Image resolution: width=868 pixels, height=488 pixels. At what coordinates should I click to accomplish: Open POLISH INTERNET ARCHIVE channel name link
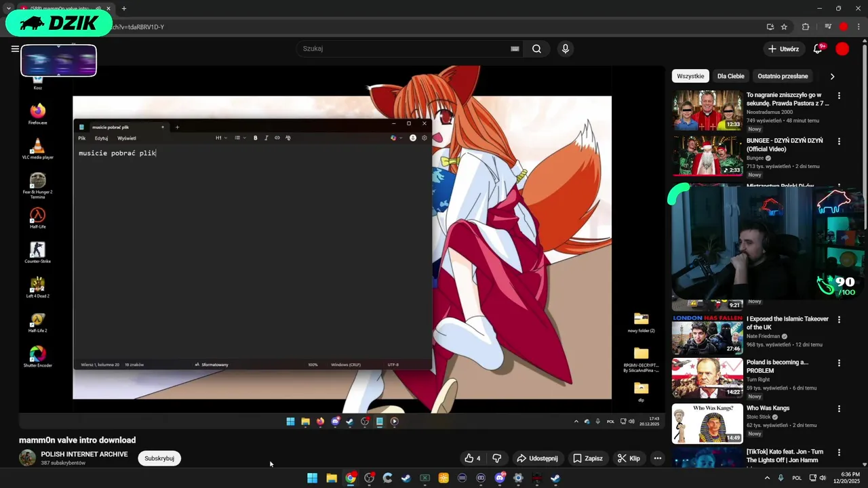click(x=84, y=454)
